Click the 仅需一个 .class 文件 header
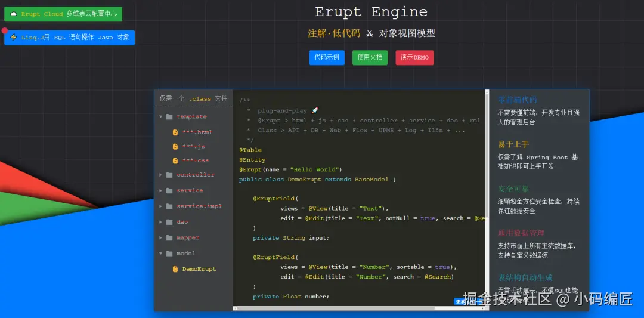Image resolution: width=644 pixels, height=318 pixels. (193, 98)
